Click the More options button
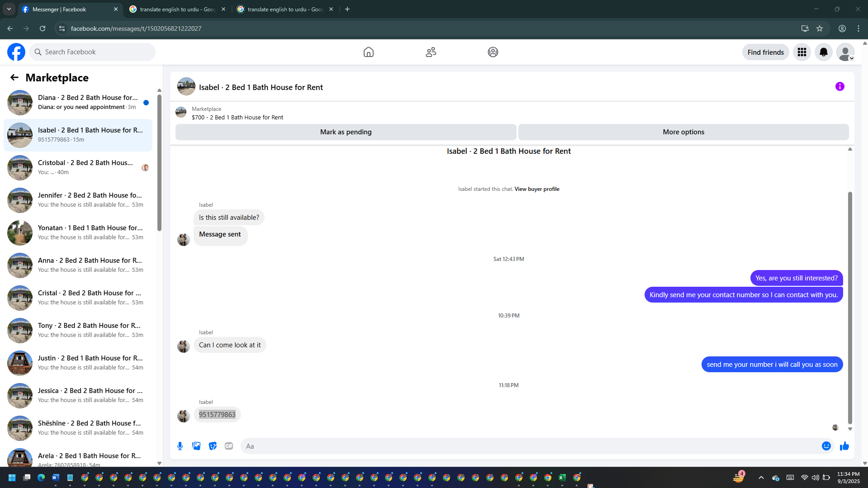This screenshot has height=488, width=868. pyautogui.click(x=683, y=132)
